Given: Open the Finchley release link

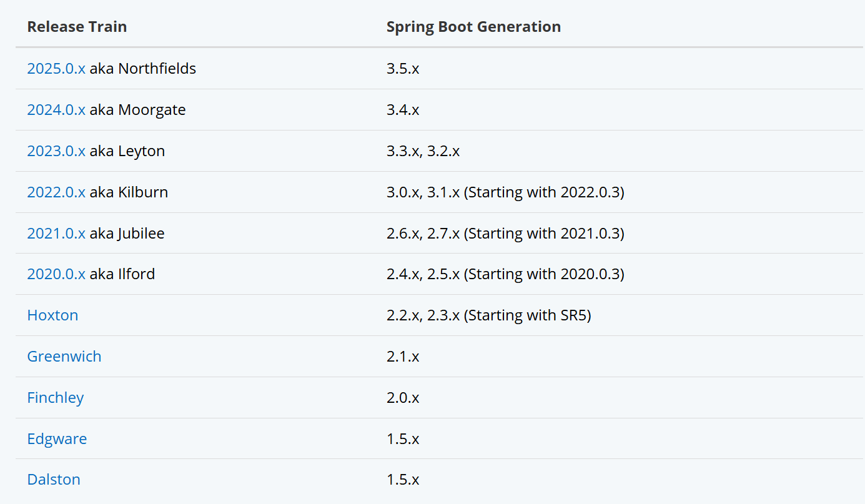Looking at the screenshot, I should (x=55, y=398).
